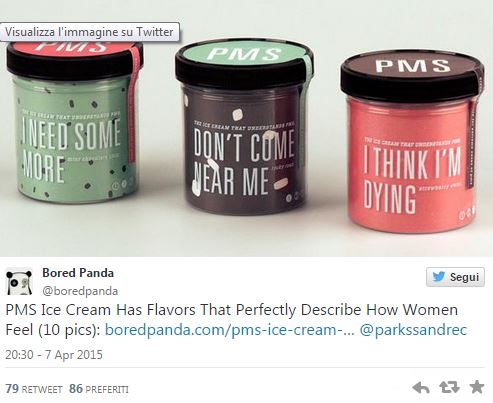
Task: Click the Twitter bird icon in Segui
Action: click(439, 277)
